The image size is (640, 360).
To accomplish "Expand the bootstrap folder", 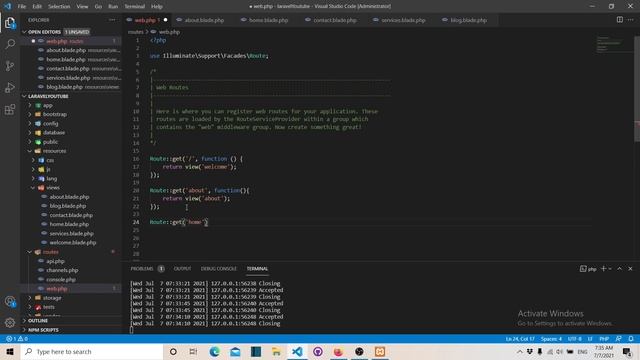I will tap(55, 114).
